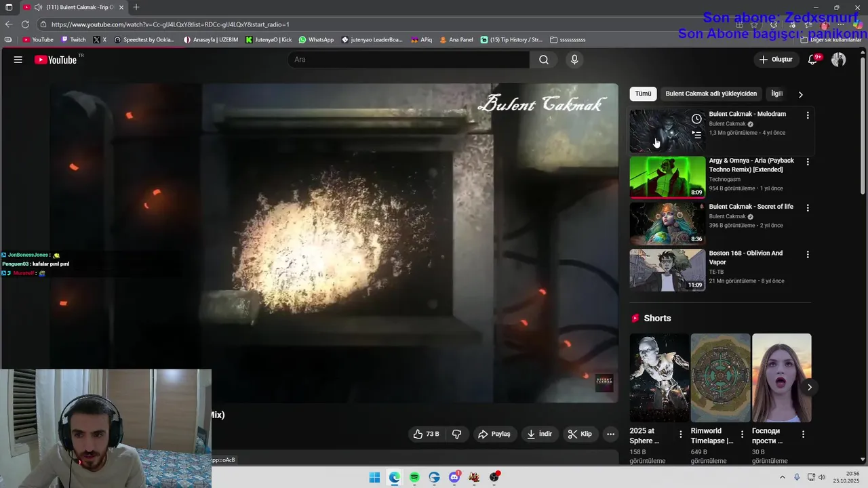868x488 pixels.
Task: Open the YouTube bookmark
Action: pyautogui.click(x=38, y=40)
